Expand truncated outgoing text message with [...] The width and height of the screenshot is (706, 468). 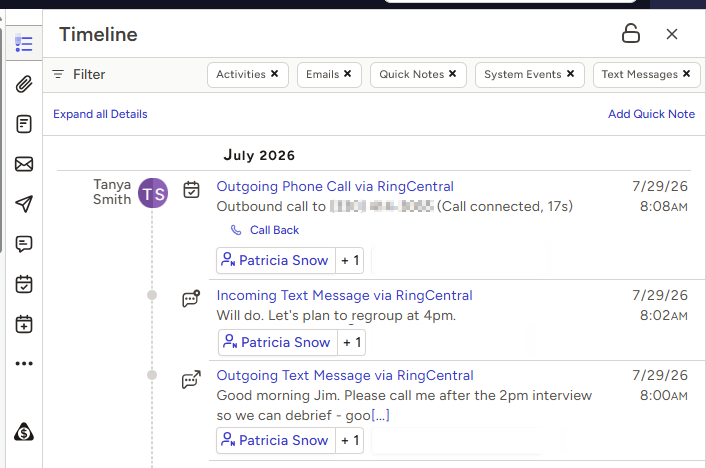(380, 415)
